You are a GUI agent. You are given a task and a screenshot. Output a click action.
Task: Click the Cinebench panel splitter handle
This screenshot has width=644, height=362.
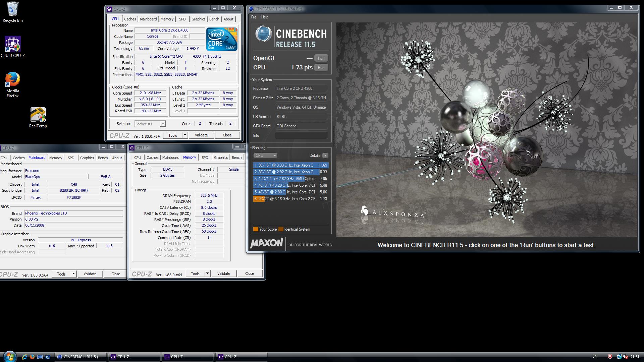334,136
